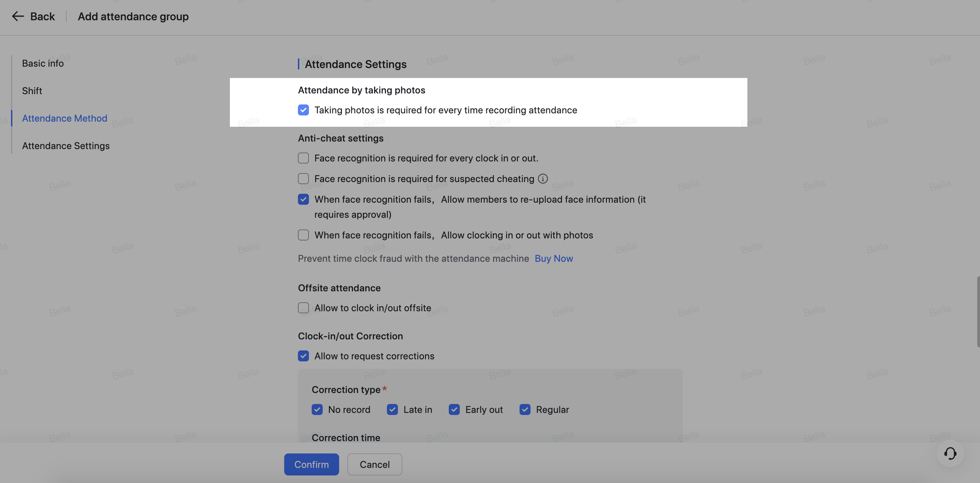Check allow clocking in or out with photos
This screenshot has width=980, height=483.
pyautogui.click(x=303, y=235)
